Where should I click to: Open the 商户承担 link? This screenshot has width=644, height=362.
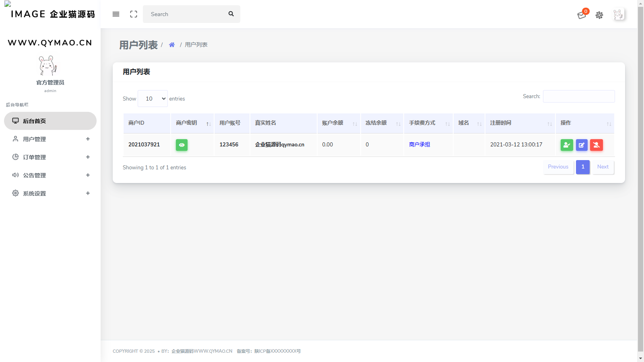(x=419, y=144)
